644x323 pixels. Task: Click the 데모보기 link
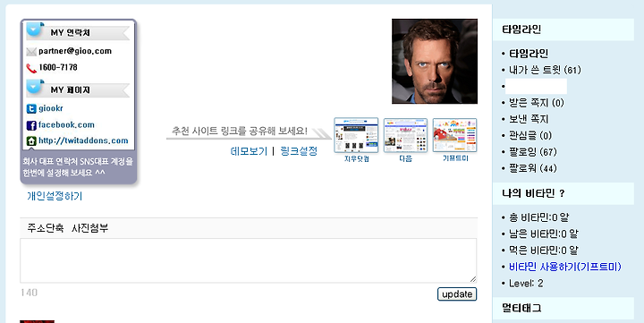(x=249, y=151)
